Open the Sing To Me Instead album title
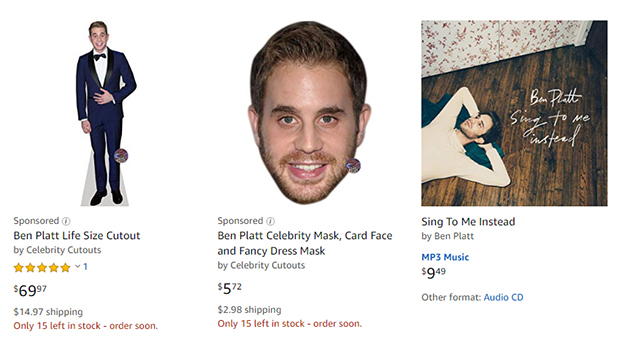Image resolution: width=620 pixels, height=361 pixels. (x=468, y=221)
